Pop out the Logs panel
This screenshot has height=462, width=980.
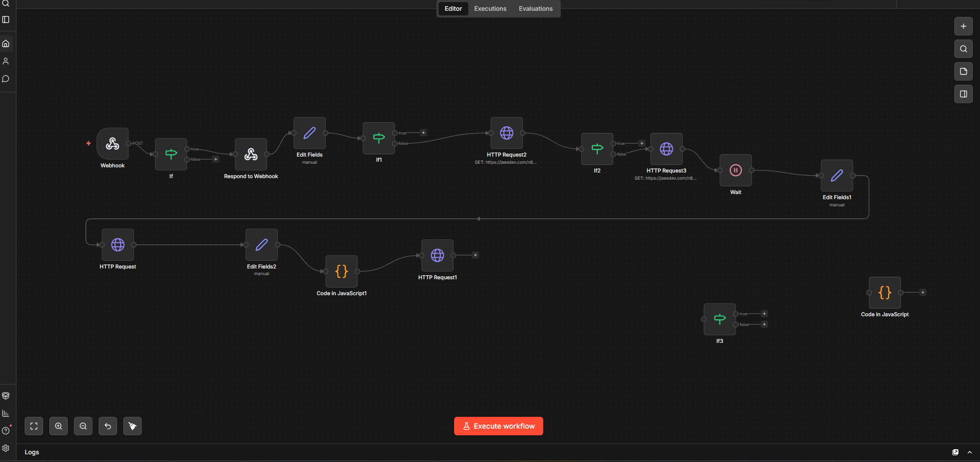955,452
